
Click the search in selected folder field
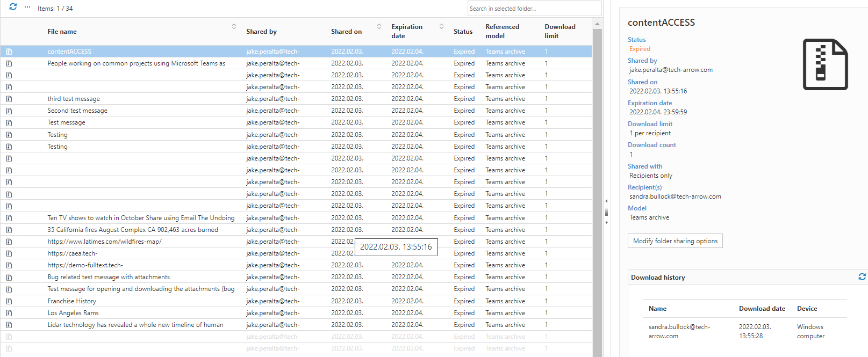pos(534,9)
